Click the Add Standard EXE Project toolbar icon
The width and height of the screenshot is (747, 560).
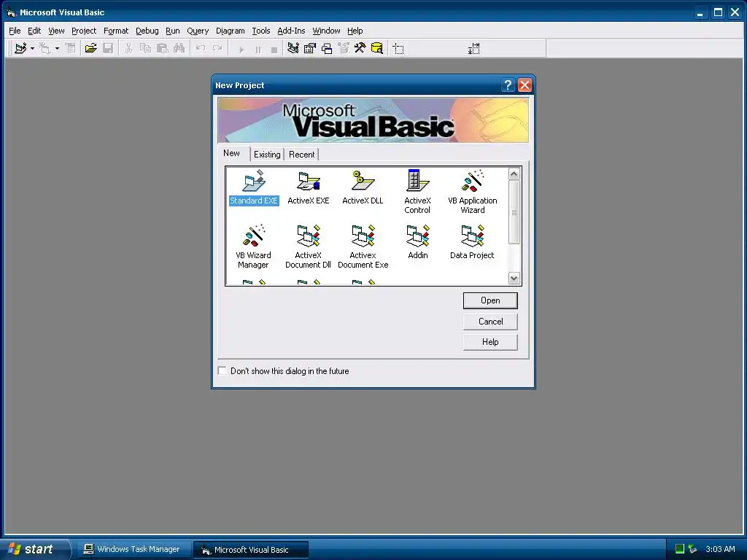(x=20, y=48)
